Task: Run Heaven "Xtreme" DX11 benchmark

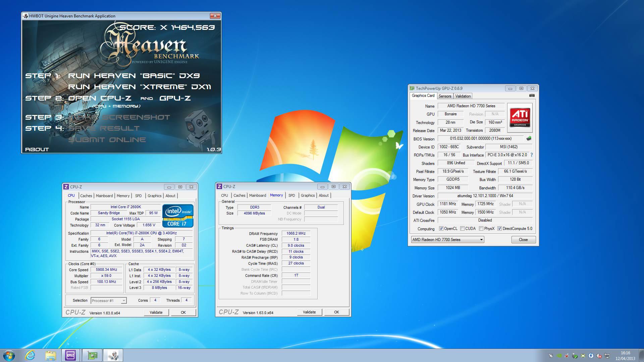Action: 140,87
